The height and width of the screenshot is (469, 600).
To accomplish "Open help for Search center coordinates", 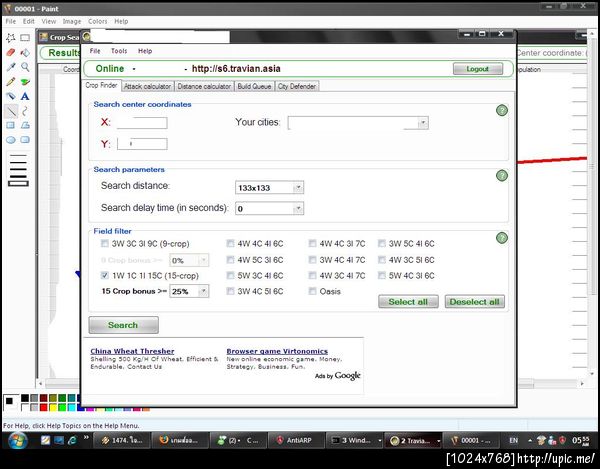I will (502, 111).
